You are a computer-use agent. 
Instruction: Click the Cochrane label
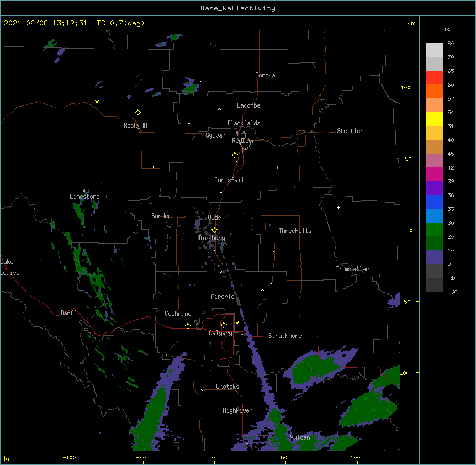[178, 314]
